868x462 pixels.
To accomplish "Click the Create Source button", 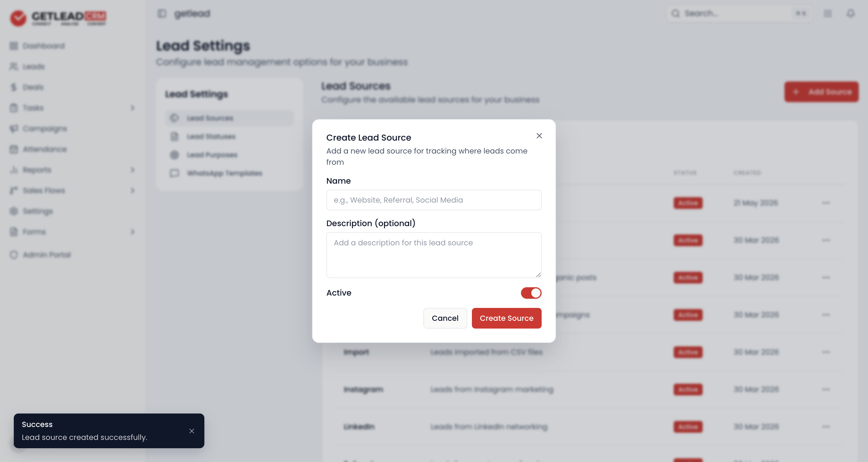I will tap(506, 318).
